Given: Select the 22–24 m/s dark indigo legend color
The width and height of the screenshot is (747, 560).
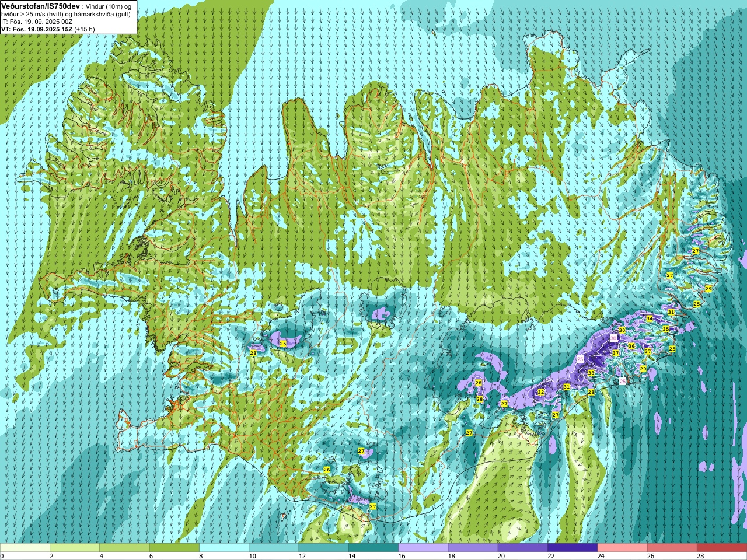Looking at the screenshot, I should [x=573, y=548].
